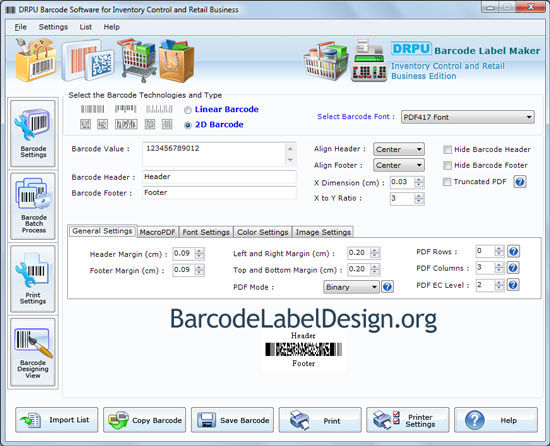
Task: Adjust the Footer Margin (cm) stepper
Action: pos(199,270)
